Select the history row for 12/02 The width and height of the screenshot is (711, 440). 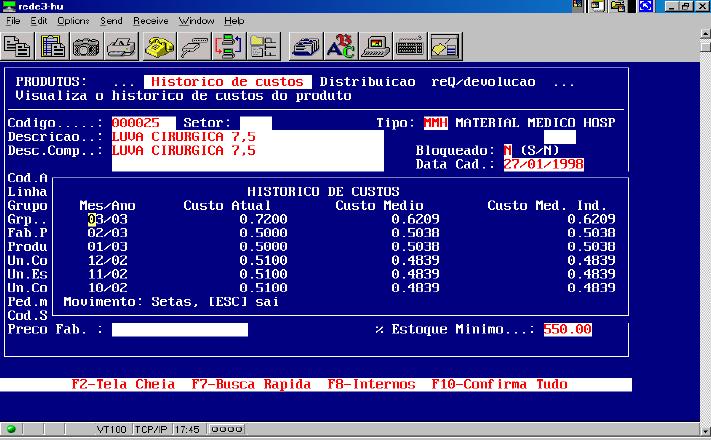click(351, 260)
